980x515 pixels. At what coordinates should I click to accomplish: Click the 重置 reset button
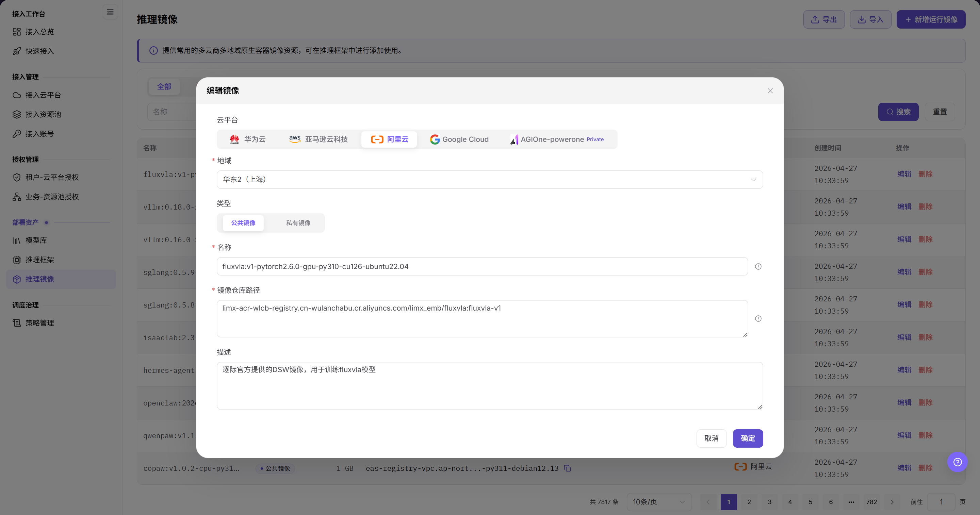[940, 112]
